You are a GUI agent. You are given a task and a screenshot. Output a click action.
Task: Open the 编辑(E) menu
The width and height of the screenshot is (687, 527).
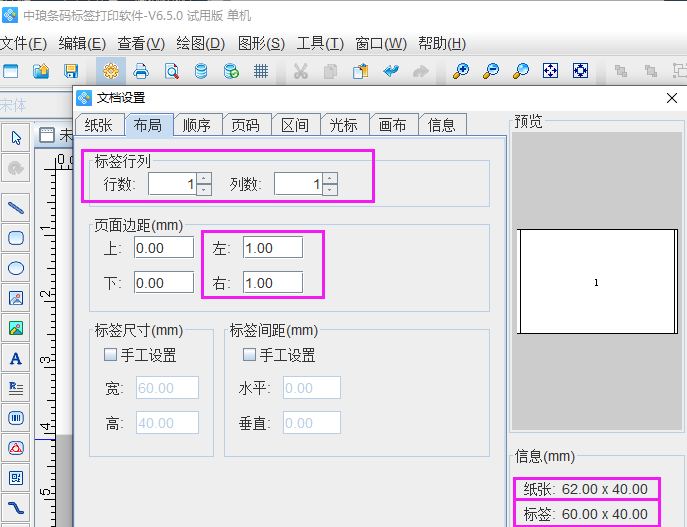[x=82, y=43]
